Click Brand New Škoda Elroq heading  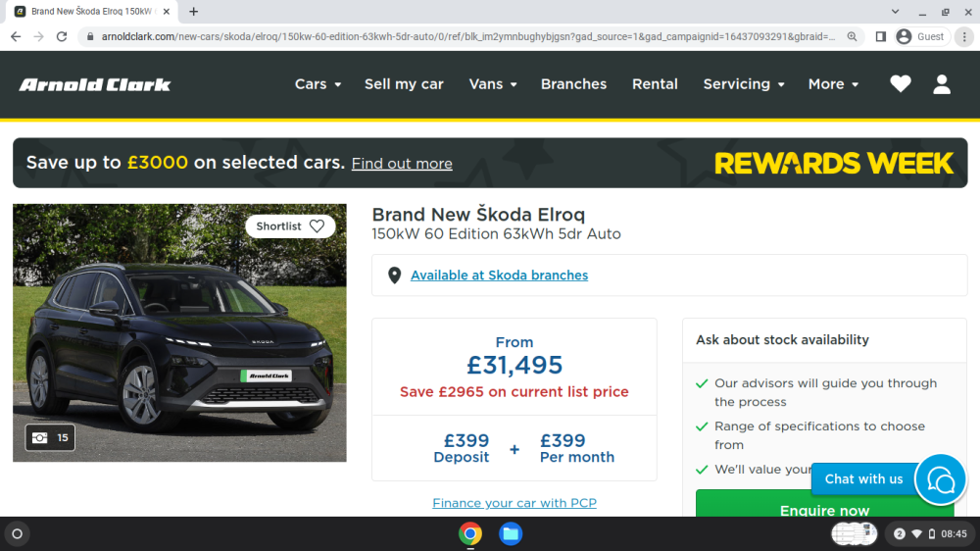(479, 215)
